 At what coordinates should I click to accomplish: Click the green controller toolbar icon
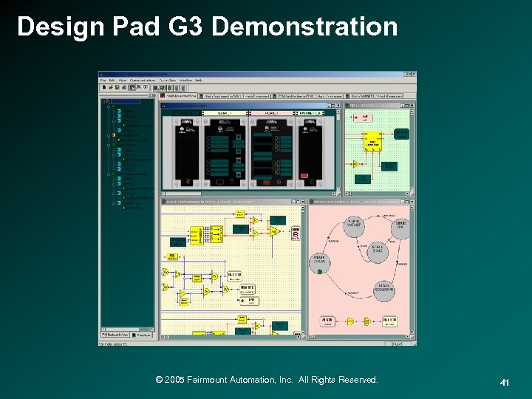[x=170, y=88]
